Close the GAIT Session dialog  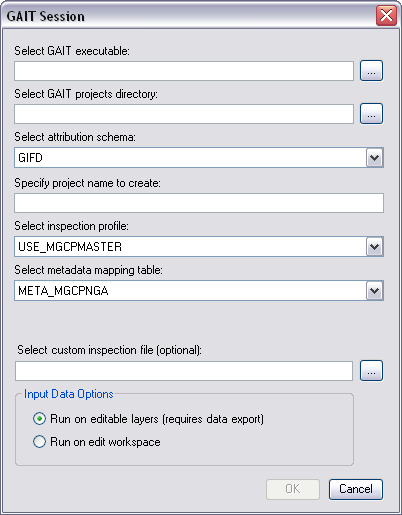(x=386, y=16)
